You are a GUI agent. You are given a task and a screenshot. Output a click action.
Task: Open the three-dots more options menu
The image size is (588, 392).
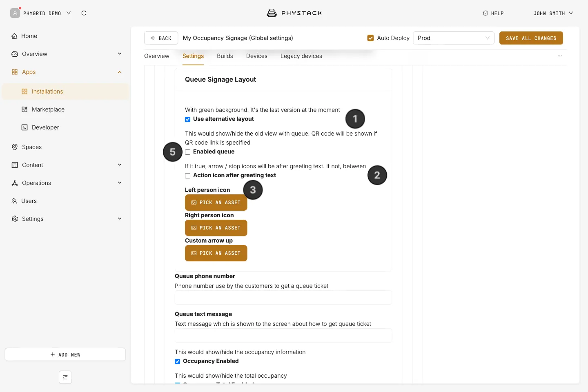tap(560, 56)
